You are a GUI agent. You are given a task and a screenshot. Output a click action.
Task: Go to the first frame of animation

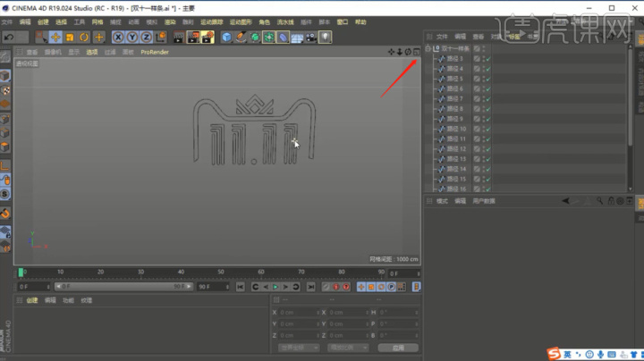coord(241,287)
